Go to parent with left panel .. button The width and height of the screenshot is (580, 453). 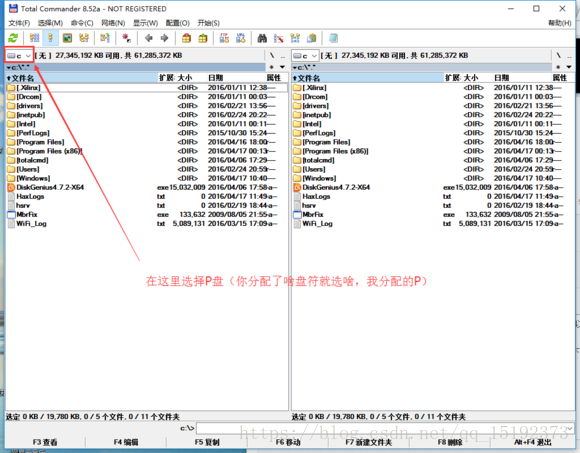283,55
